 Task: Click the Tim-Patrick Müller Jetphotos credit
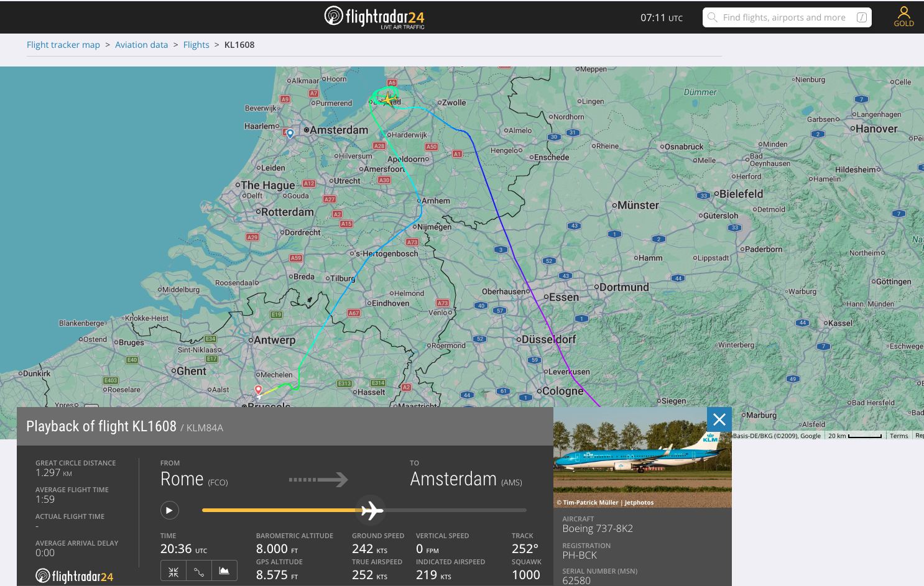605,502
